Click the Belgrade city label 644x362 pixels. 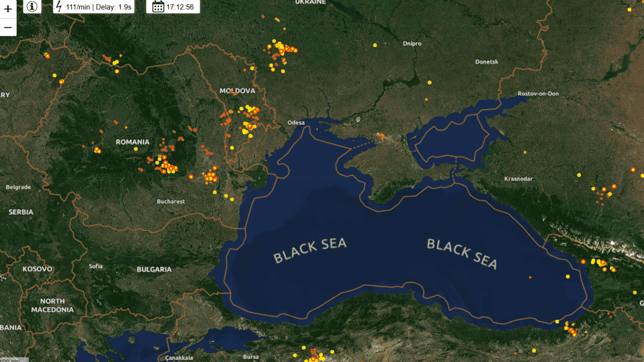(x=18, y=187)
